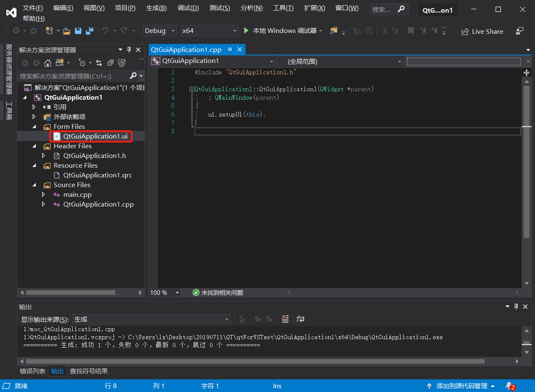Open the Live Share session

[x=482, y=31]
